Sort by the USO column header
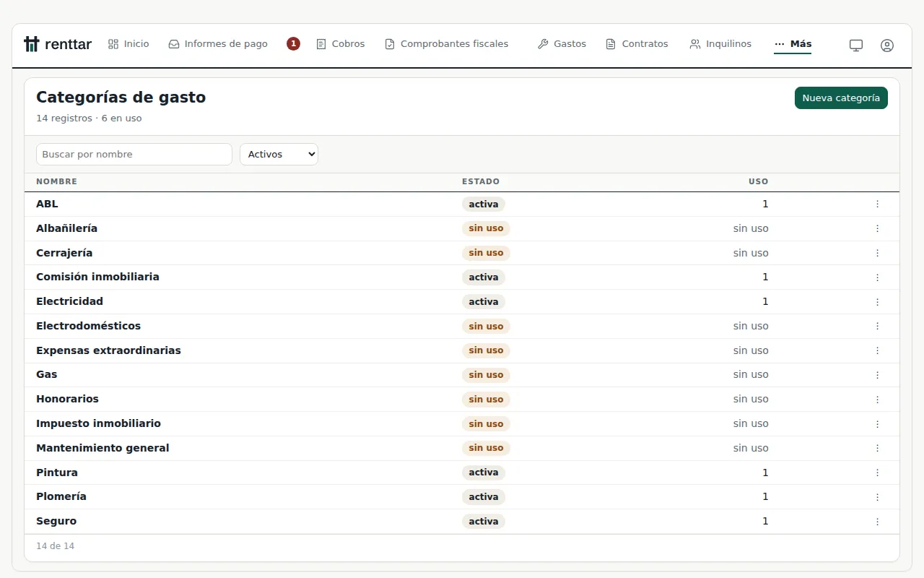 pyautogui.click(x=758, y=181)
